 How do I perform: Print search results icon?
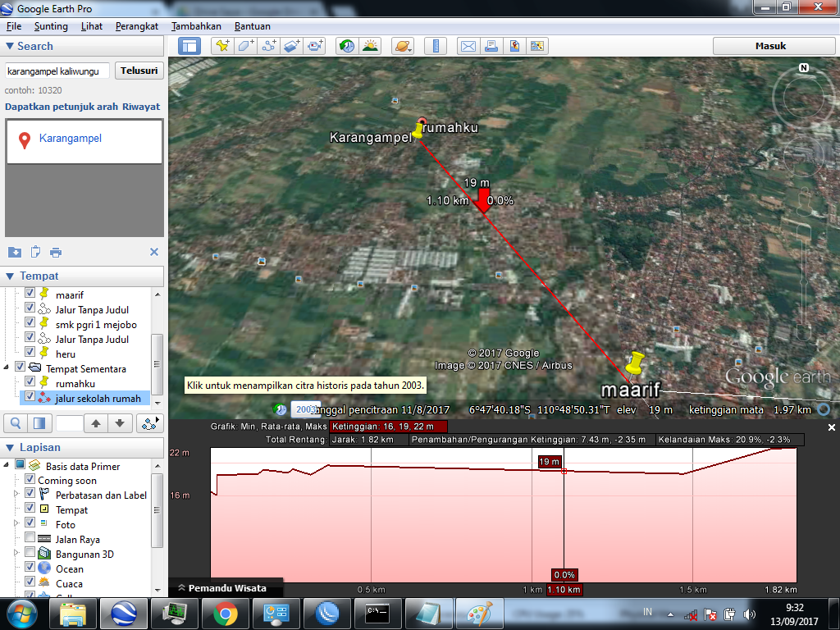click(x=56, y=253)
